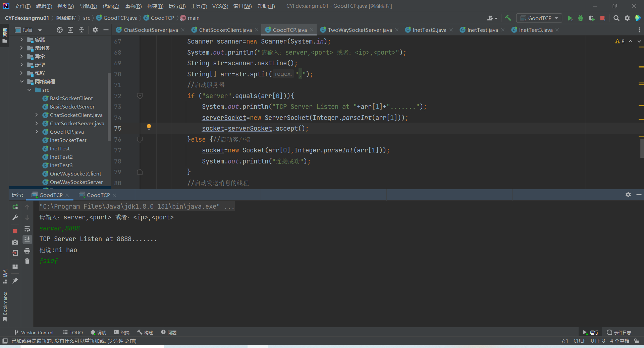Pin the run tab
The height and width of the screenshot is (348, 644).
[x=15, y=281]
